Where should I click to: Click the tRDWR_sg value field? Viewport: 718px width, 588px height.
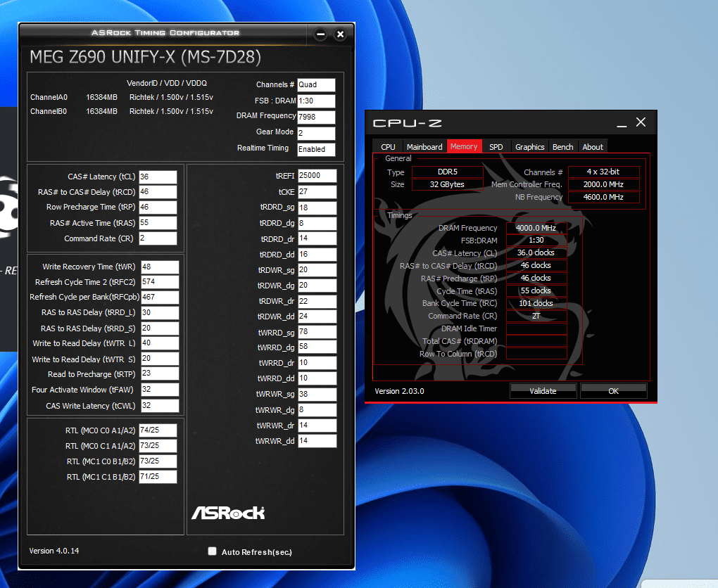317,270
